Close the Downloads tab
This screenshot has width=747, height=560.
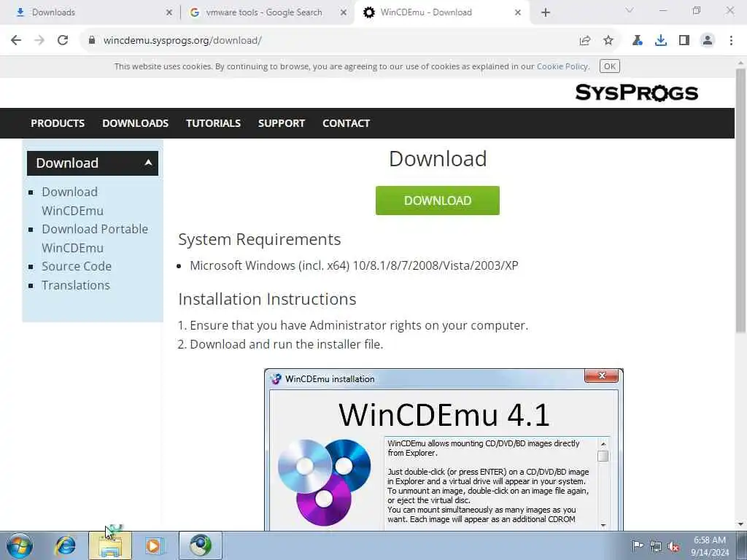point(169,13)
